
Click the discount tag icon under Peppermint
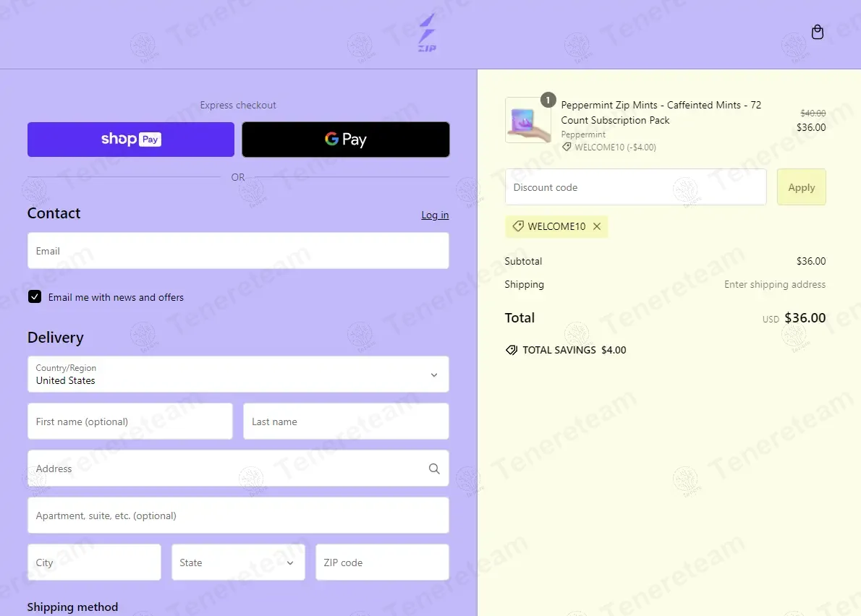(x=566, y=147)
